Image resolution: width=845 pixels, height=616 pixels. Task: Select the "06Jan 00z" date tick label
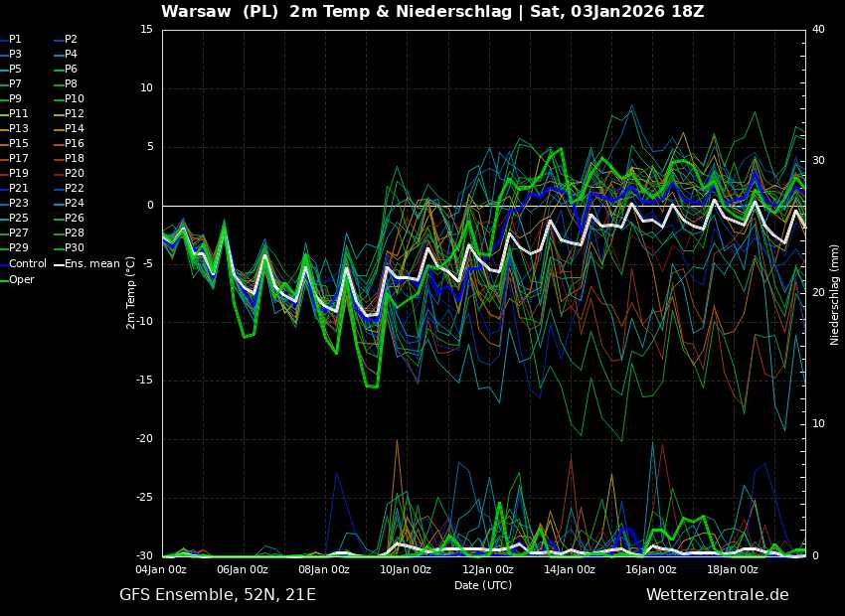pyautogui.click(x=245, y=569)
